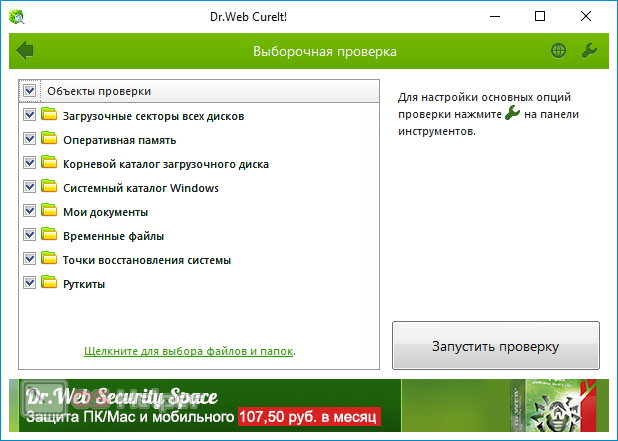
Task: Click folder icon for Загрузочные секторы всех дисков
Action: [x=49, y=114]
